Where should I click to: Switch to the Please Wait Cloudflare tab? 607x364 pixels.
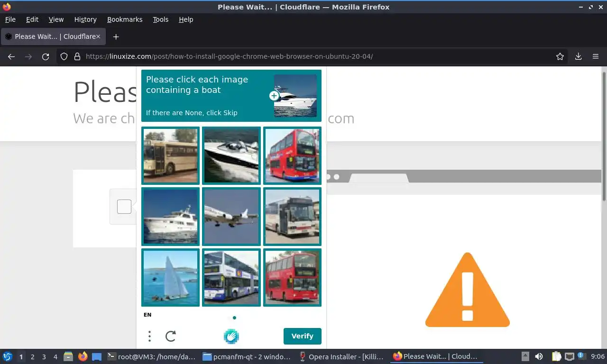[53, 36]
